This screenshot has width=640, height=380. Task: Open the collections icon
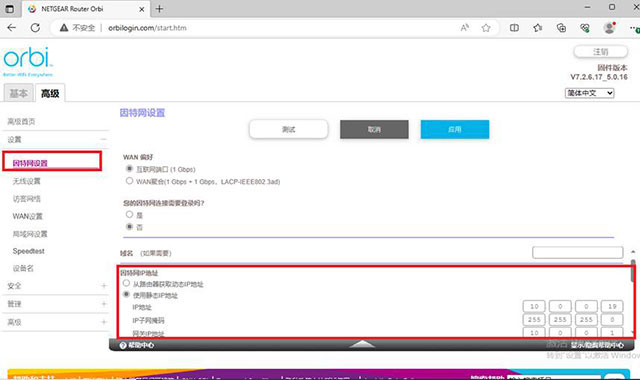(x=561, y=28)
